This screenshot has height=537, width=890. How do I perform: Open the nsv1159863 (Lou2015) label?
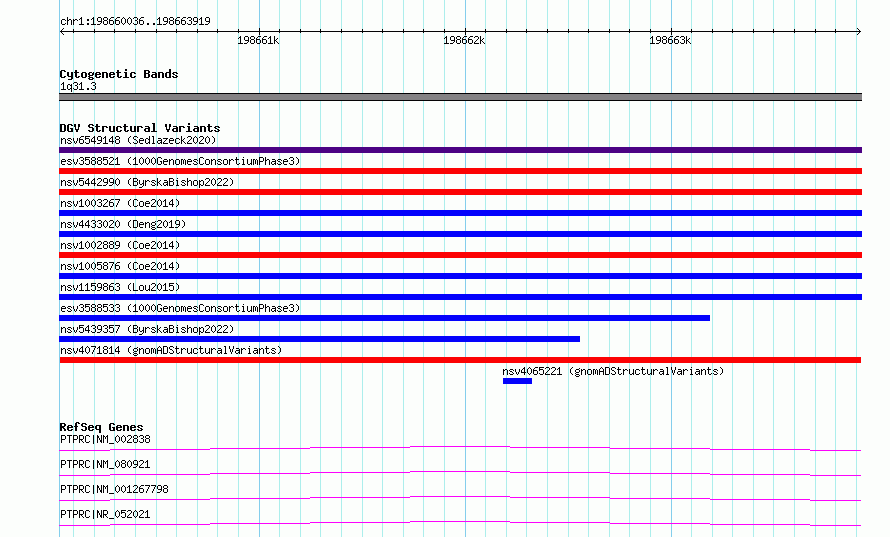[x=120, y=287]
